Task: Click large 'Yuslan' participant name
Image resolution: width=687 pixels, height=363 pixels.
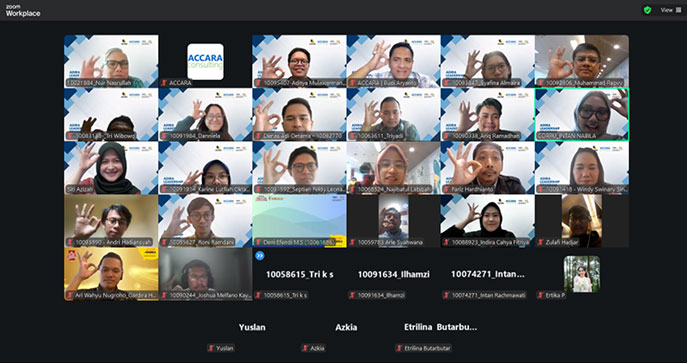Action: click(252, 328)
